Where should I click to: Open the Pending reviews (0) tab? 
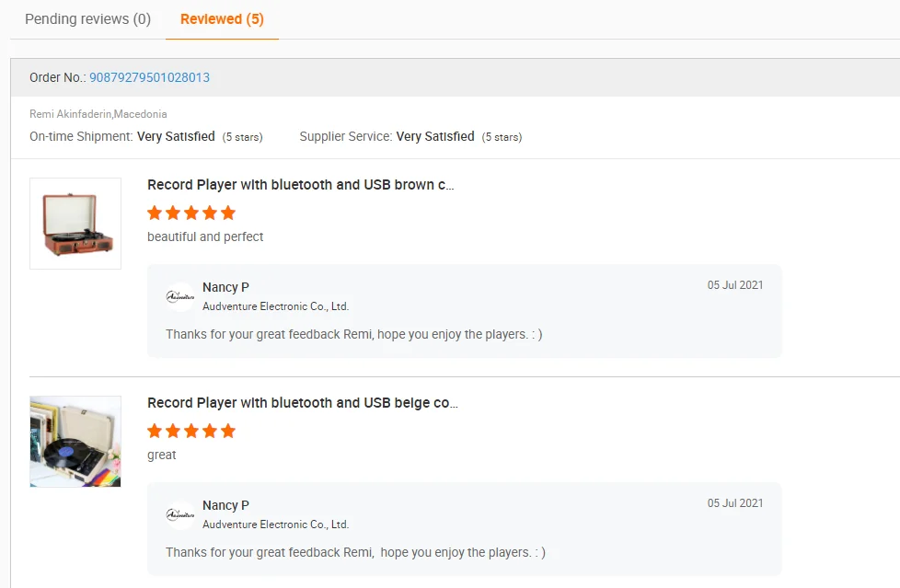[87, 19]
